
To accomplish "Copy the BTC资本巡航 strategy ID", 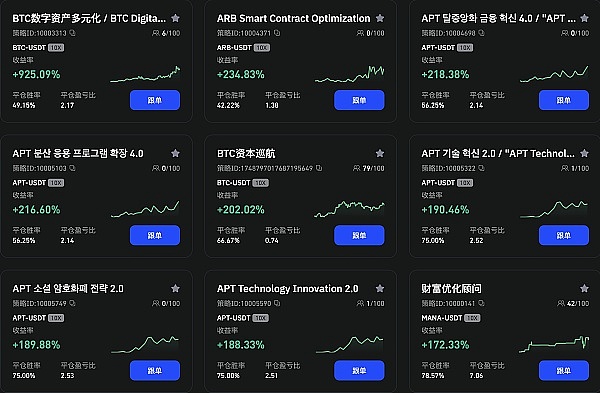I will coord(319,168).
